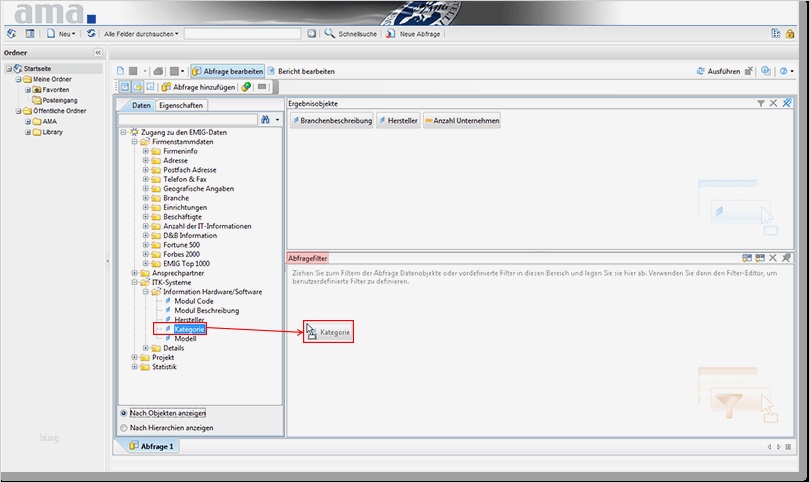Click the X remove icon in Ergebnisobjekte header
The height and width of the screenshot is (483, 810).
(773, 103)
